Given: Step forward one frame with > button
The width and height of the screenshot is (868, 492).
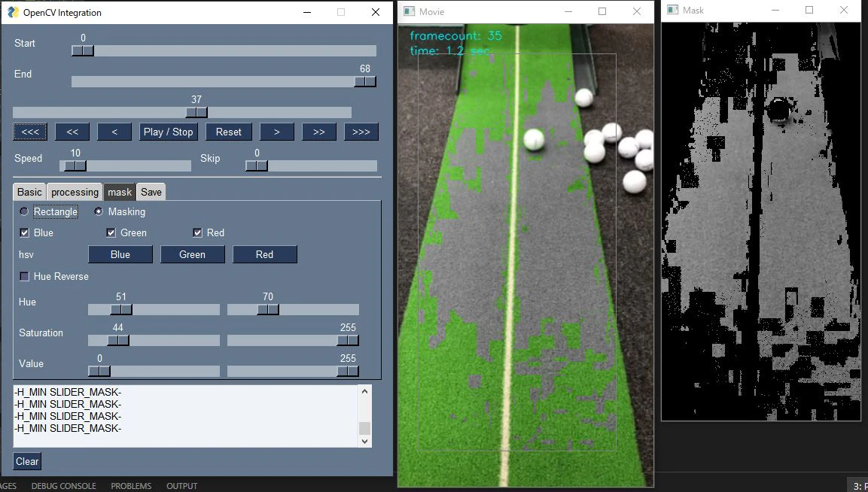Looking at the screenshot, I should 277,132.
